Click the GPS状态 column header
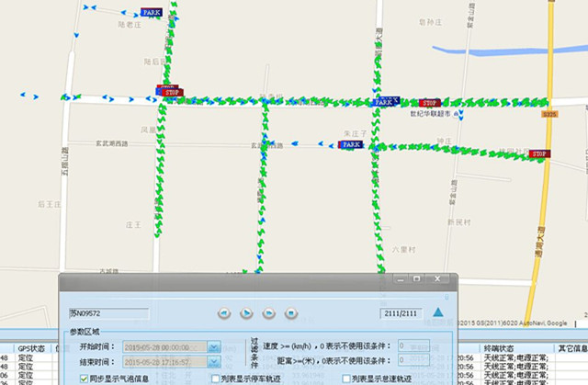 click(x=32, y=349)
